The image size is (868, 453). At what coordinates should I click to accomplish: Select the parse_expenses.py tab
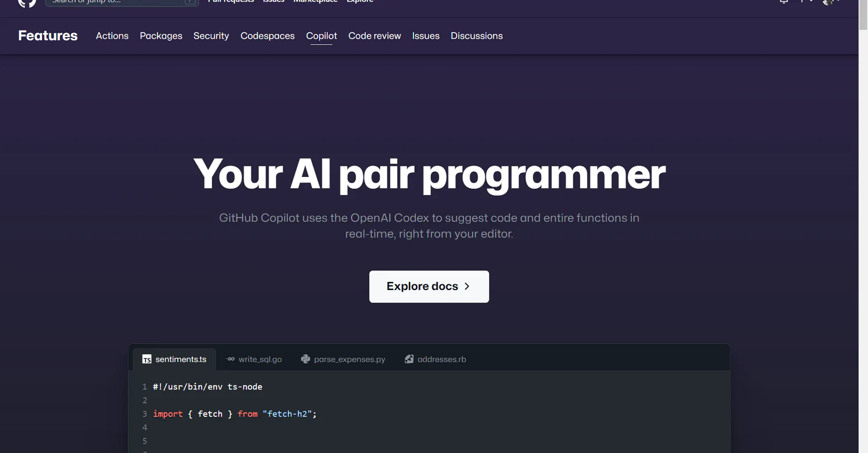[343, 359]
